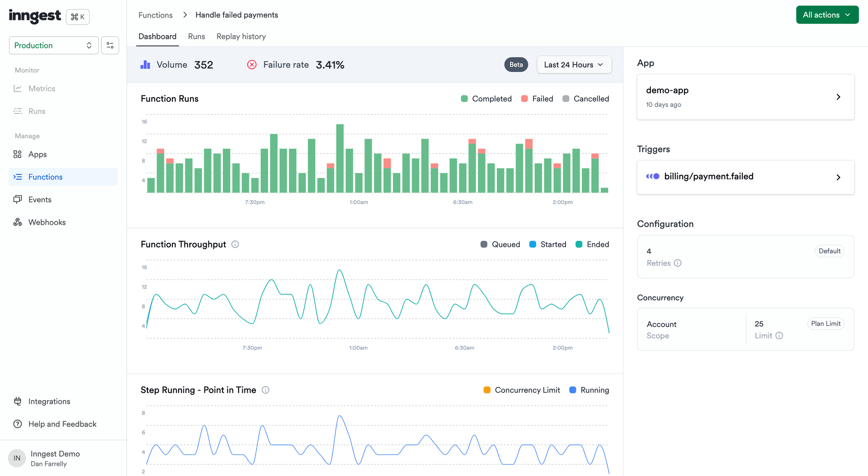Navigate to demo-app details
The height and width of the screenshot is (476, 868).
(745, 97)
